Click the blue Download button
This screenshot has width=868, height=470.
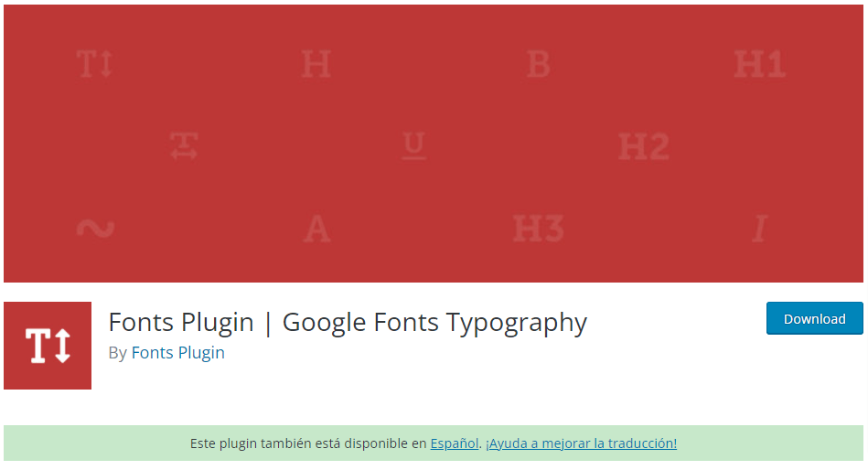(x=814, y=318)
